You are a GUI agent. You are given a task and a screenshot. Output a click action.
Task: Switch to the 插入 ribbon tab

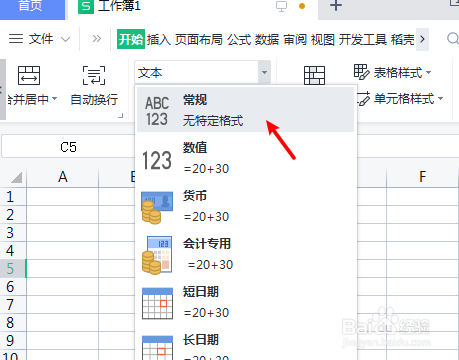(x=159, y=39)
